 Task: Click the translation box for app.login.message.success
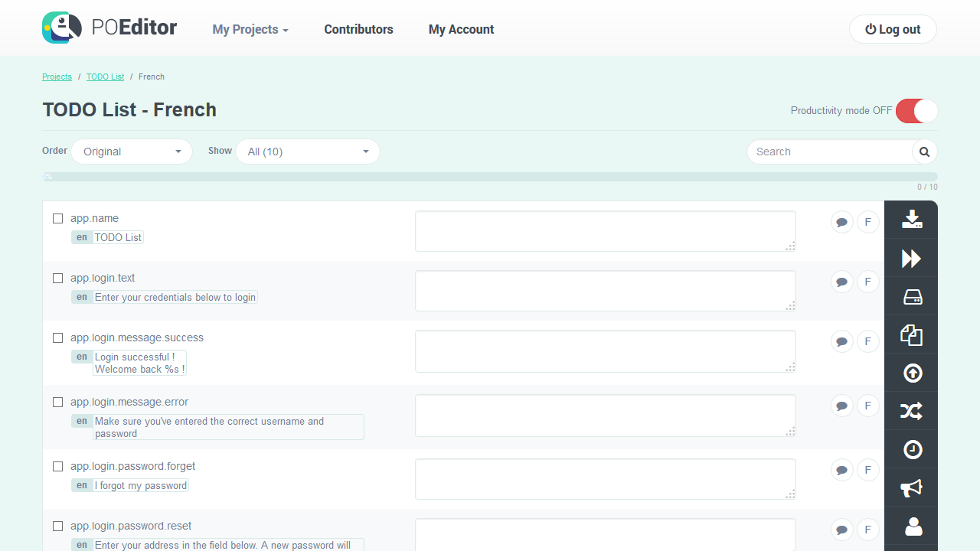[606, 351]
